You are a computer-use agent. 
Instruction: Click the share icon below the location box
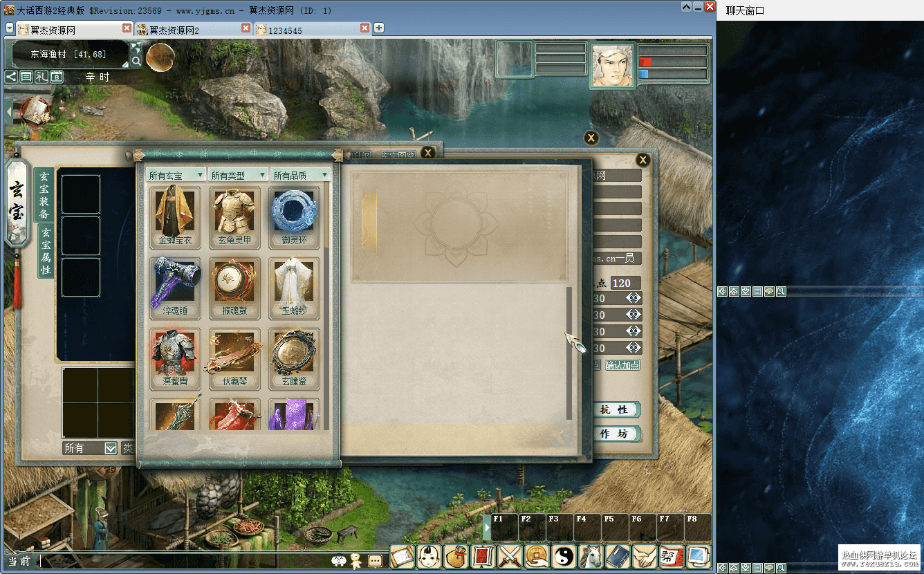point(11,77)
